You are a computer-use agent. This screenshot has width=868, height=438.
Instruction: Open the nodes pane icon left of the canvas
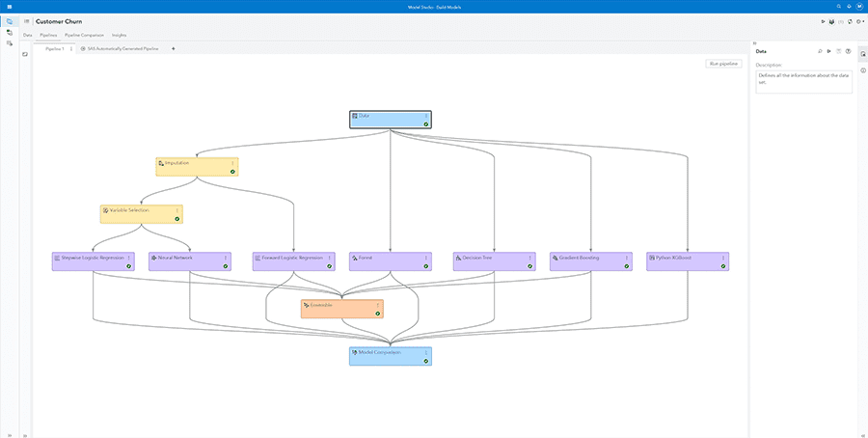coord(25,54)
